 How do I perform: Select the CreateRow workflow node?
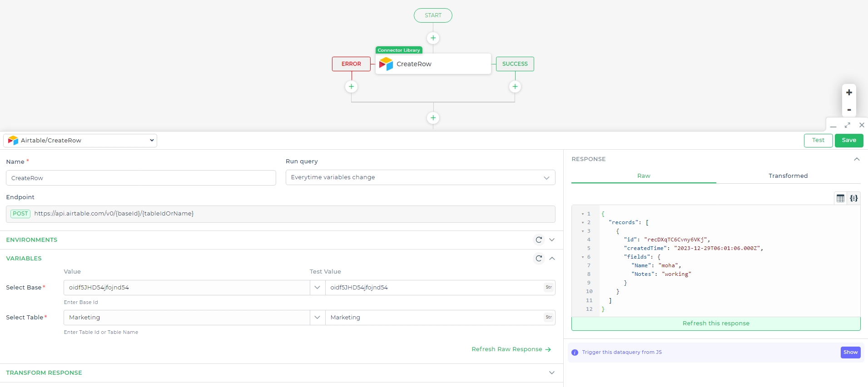(433, 64)
